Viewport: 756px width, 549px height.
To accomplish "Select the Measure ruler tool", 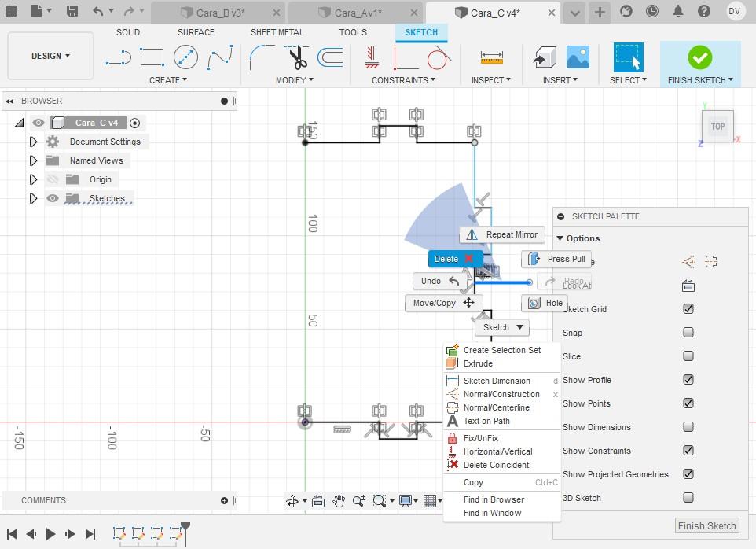I will tap(491, 57).
